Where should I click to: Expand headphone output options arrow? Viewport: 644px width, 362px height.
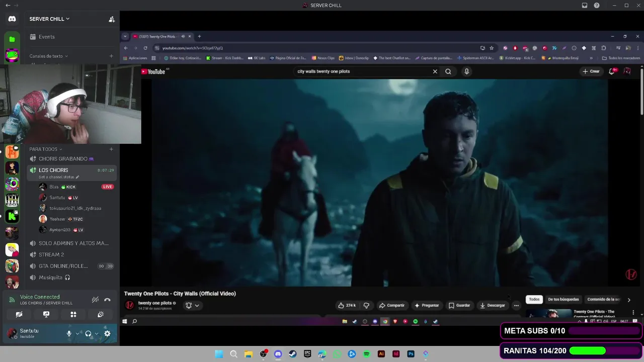(x=96, y=333)
